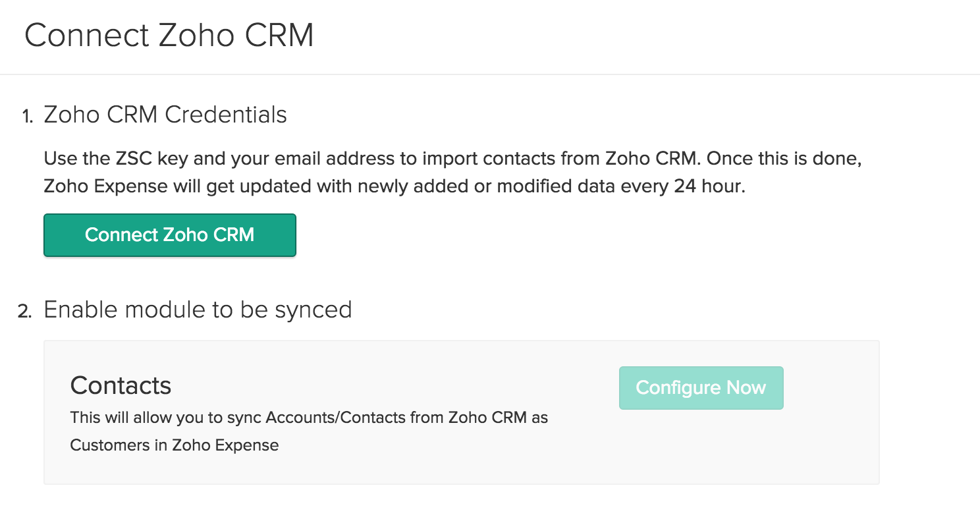Click the step number 2 marker
This screenshot has height=527, width=980.
point(24,312)
